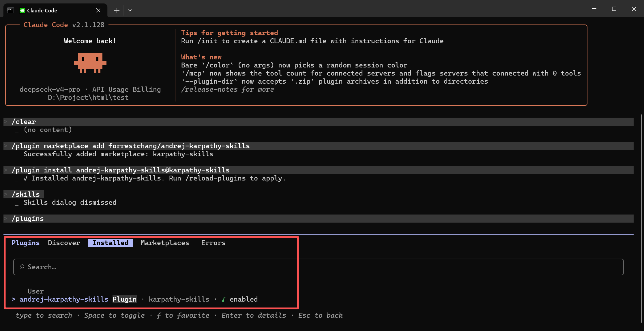Click 'Successfully added marketplace' output text
644x331 pixels.
point(119,154)
